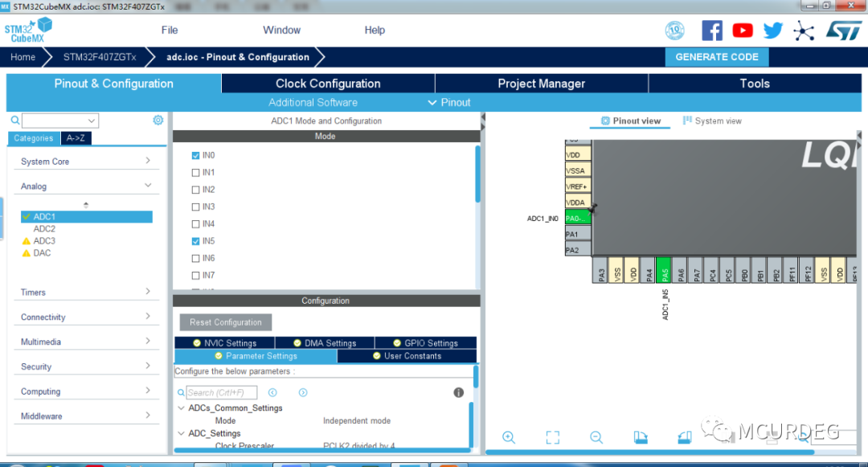Switch to the Tools tab
Screen dimensions: 868x467
coord(755,84)
